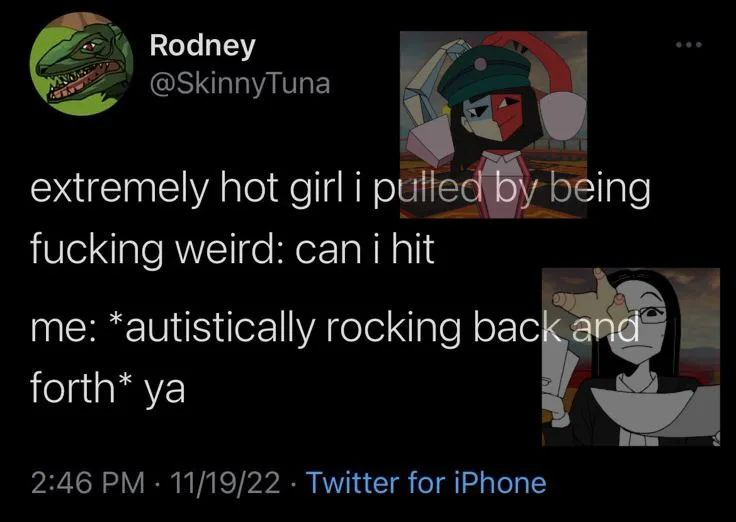
Task: Click the 11/19/22 date
Action: tap(225, 483)
